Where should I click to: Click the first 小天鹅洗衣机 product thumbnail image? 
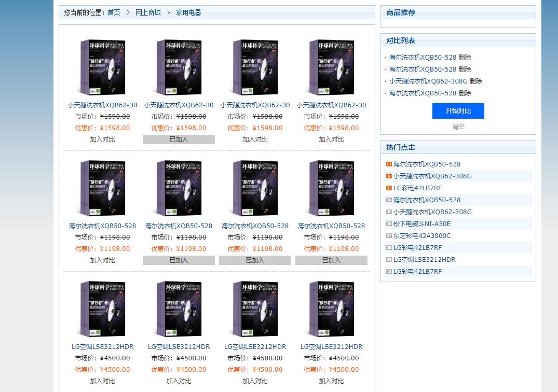click(x=102, y=67)
